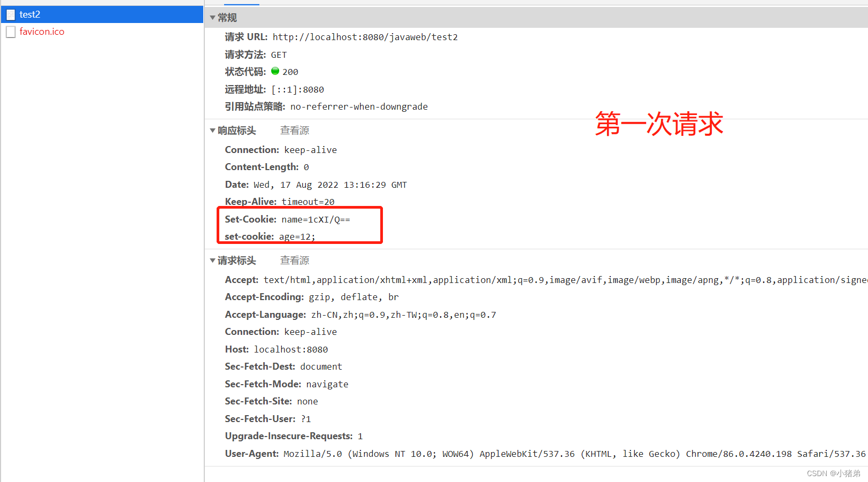868x482 pixels.
Task: Click the 请求 URL label
Action: 246,37
